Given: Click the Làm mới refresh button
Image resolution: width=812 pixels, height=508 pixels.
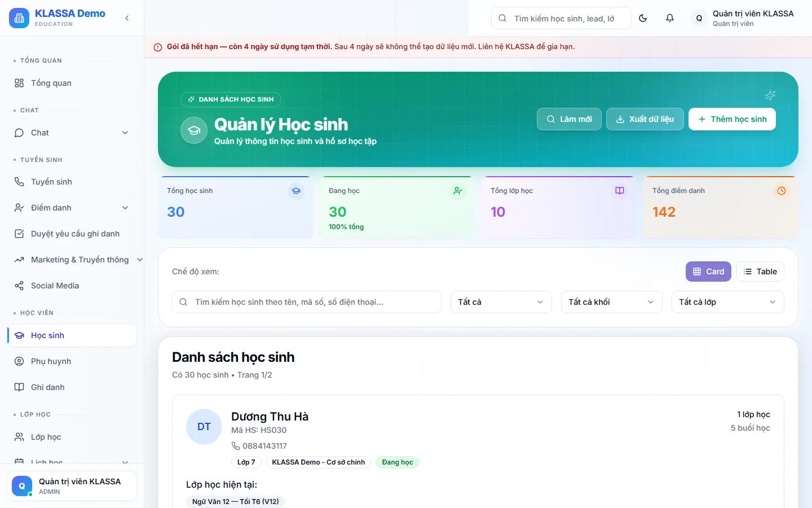Looking at the screenshot, I should pos(569,119).
